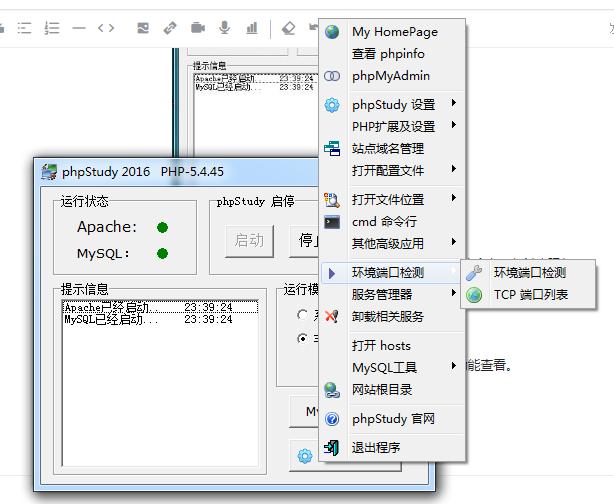The width and height of the screenshot is (614, 504).
Task: Select the My HomePage menu entry text
Action: coord(395,32)
